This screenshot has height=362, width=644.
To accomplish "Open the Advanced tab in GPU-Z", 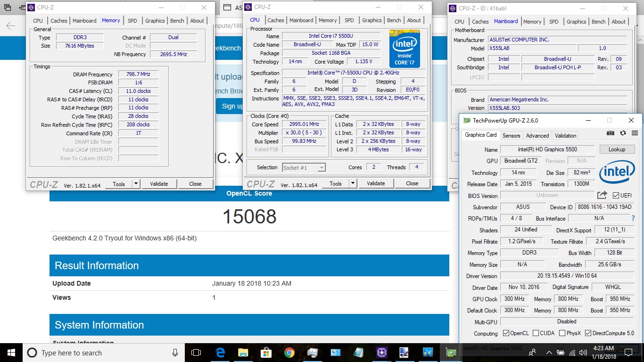I will point(537,136).
